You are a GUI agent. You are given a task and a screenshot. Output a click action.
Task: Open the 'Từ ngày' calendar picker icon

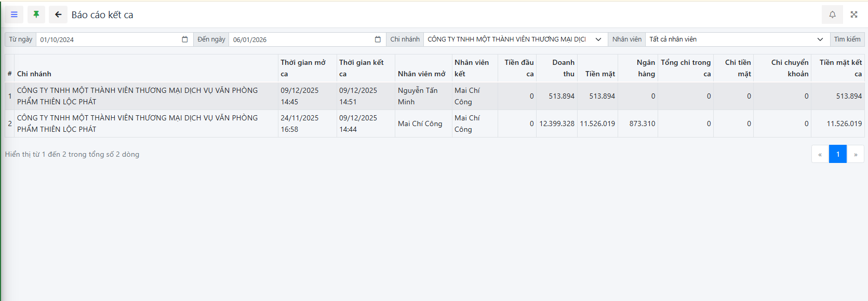click(184, 39)
